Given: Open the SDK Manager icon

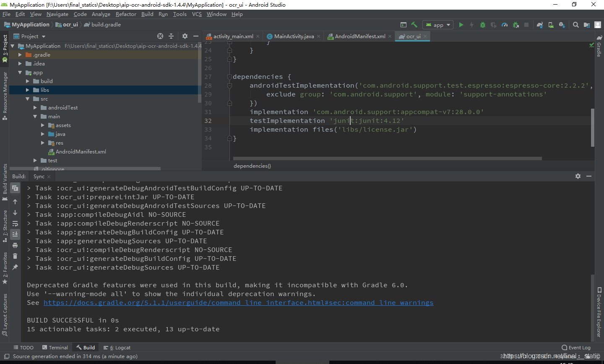Looking at the screenshot, I should point(562,25).
